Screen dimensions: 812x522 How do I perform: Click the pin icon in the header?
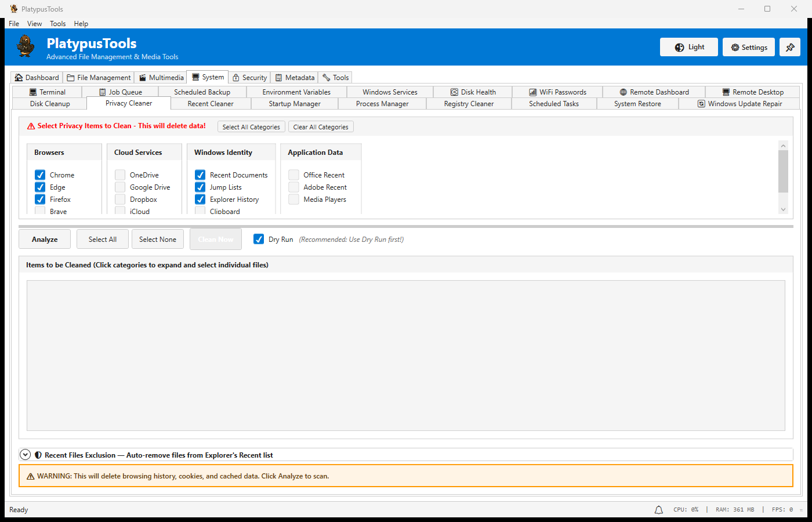coord(789,48)
